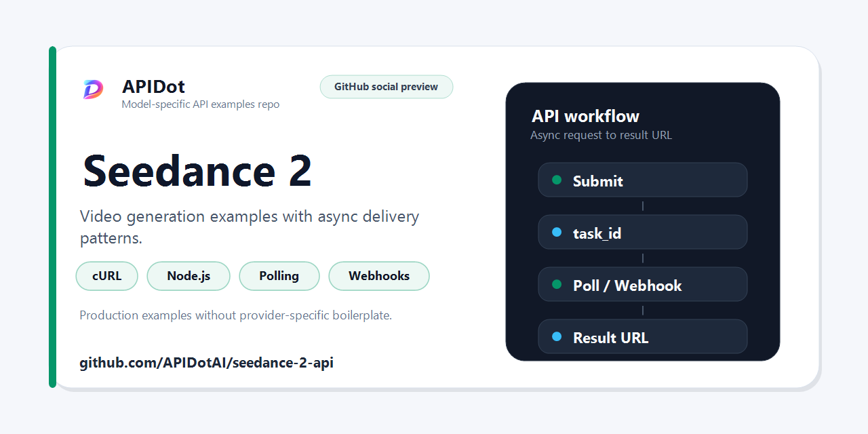Open the github.com/APIDotAI/seedance-2-api link
This screenshot has width=868, height=434.
(x=207, y=363)
